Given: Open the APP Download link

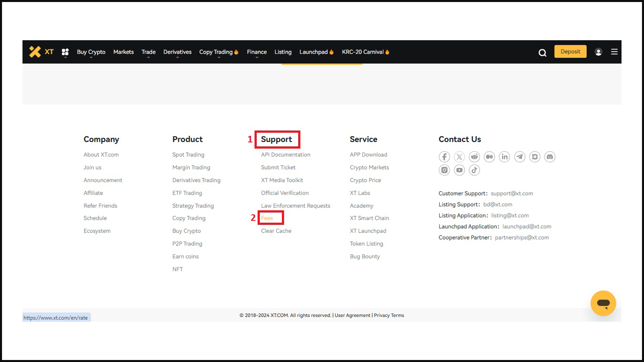Looking at the screenshot, I should pyautogui.click(x=368, y=155).
